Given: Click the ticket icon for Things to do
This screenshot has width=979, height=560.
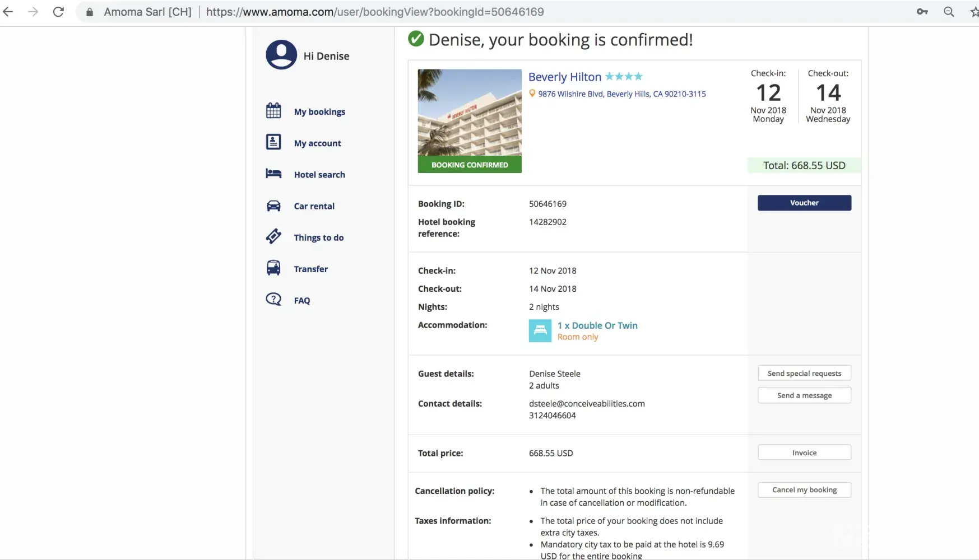Looking at the screenshot, I should pos(273,237).
